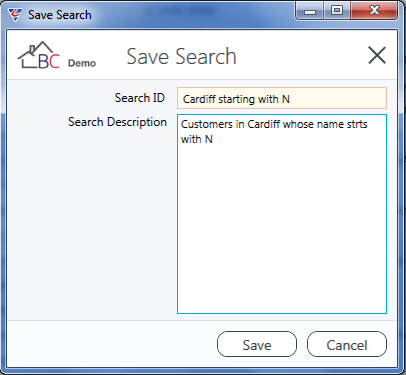Place the cursor after with N on the second description line

click(213, 139)
